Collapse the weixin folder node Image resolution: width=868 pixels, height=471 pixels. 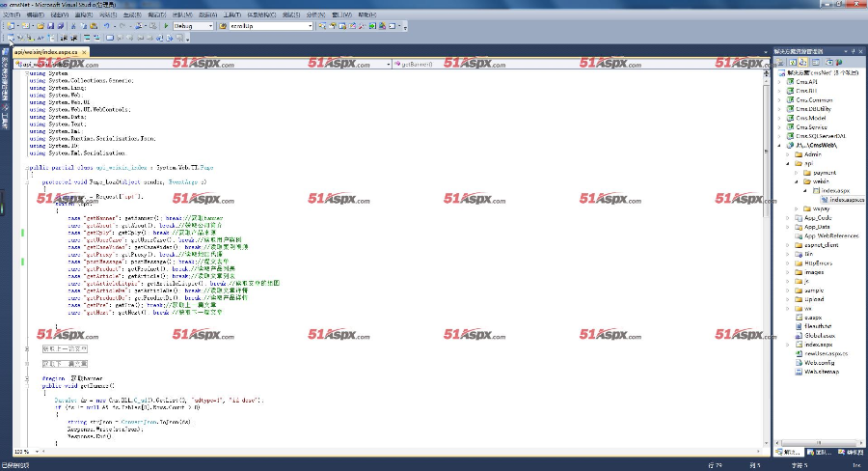coord(798,181)
